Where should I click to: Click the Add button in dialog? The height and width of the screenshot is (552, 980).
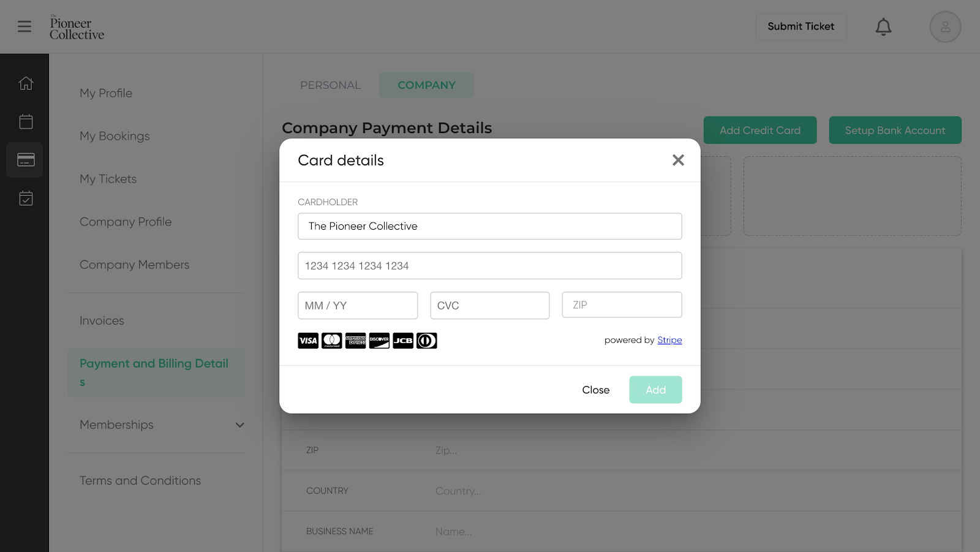pos(655,390)
